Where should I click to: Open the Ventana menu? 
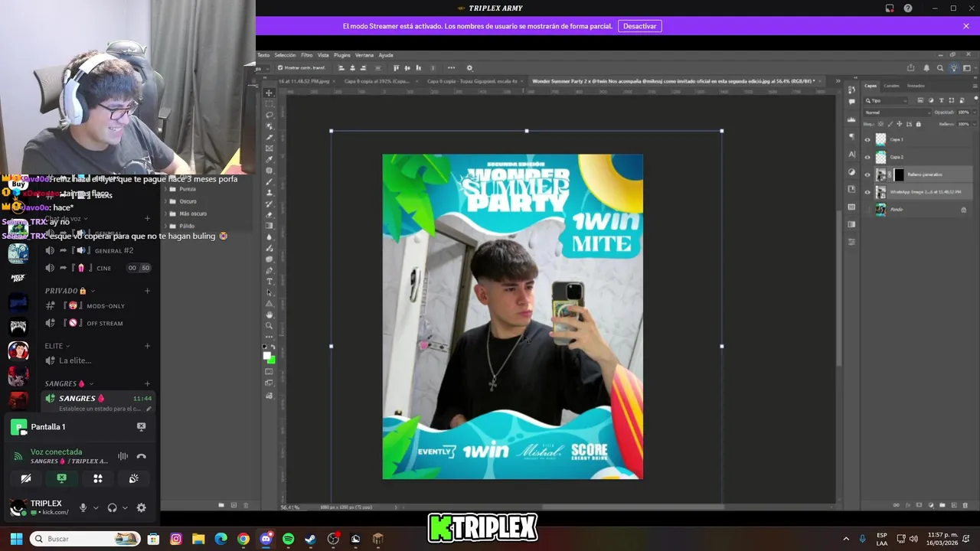364,55
